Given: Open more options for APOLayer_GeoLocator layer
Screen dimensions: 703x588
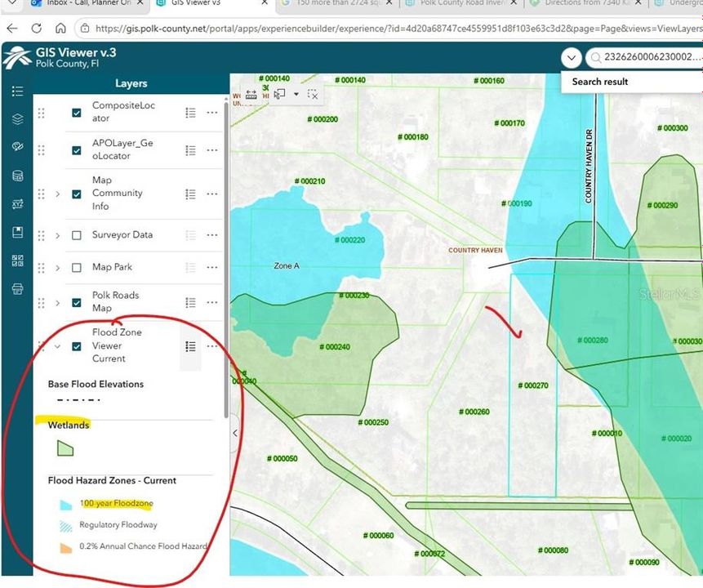Looking at the screenshot, I should (x=212, y=150).
